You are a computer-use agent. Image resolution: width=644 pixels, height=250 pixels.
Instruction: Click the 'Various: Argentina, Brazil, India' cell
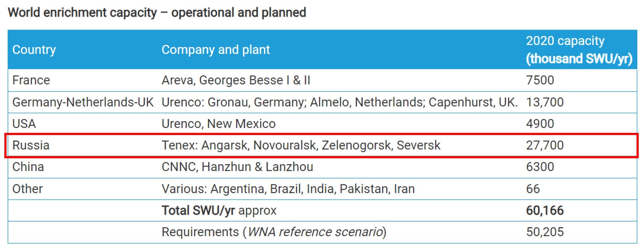click(x=288, y=189)
